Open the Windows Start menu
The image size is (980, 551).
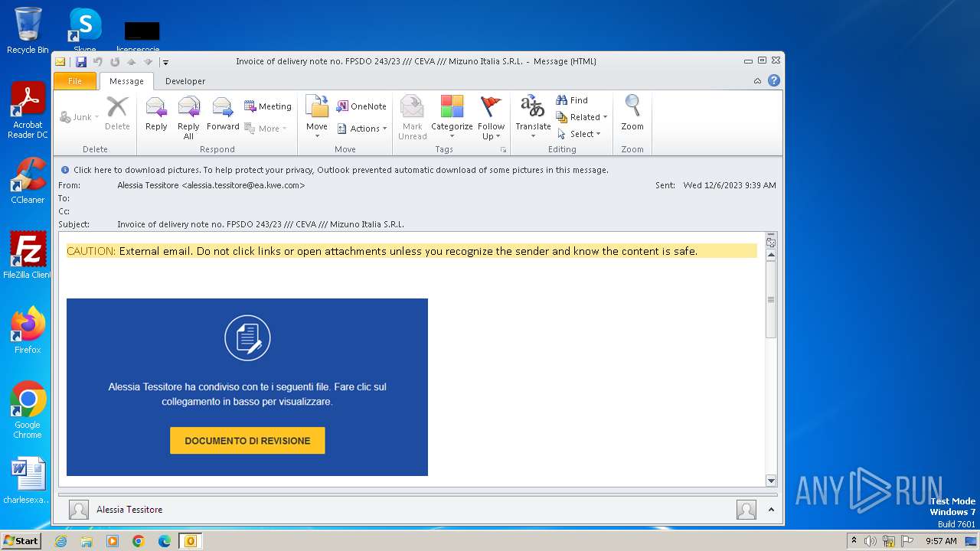click(21, 541)
